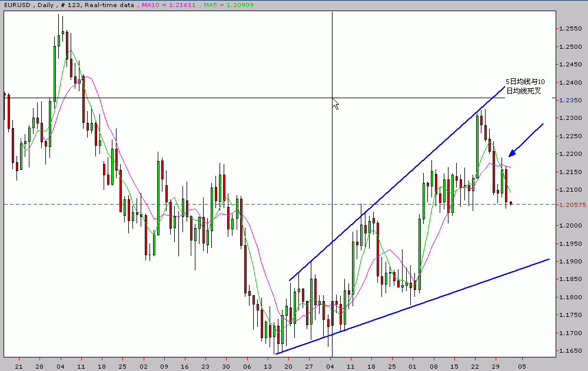
Task: Click the 1.1650 price axis label
Action: point(570,351)
